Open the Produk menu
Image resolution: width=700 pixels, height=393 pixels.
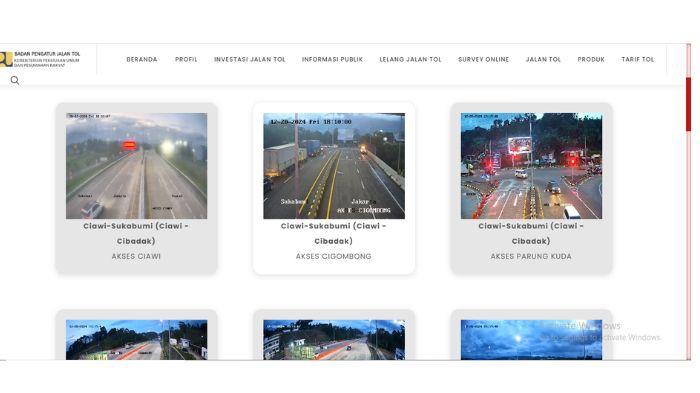[591, 59]
